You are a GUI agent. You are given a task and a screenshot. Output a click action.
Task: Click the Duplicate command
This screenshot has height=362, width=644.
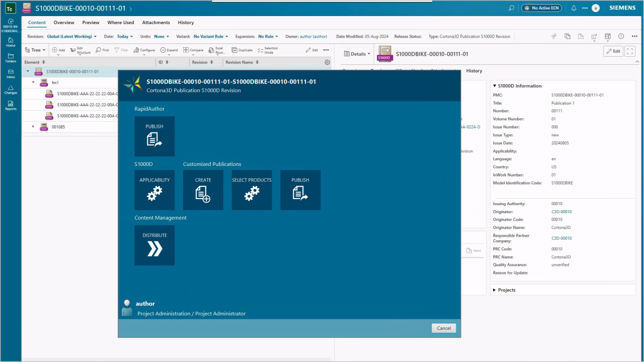pos(242,50)
